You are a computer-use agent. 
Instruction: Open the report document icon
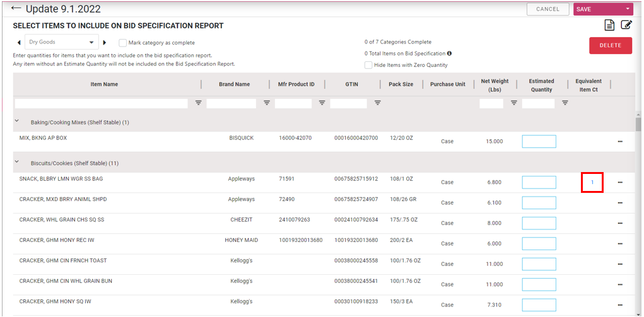(x=609, y=25)
